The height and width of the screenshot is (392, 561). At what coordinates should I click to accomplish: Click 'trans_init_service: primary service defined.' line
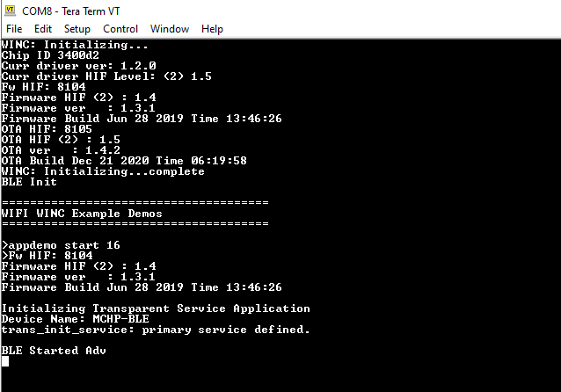[x=156, y=330]
